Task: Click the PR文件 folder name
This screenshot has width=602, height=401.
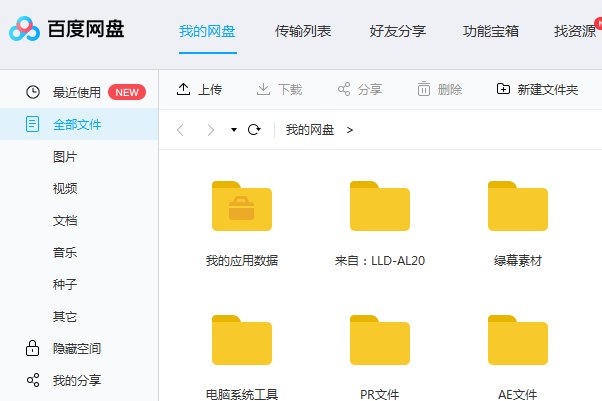Action: pyautogui.click(x=380, y=394)
